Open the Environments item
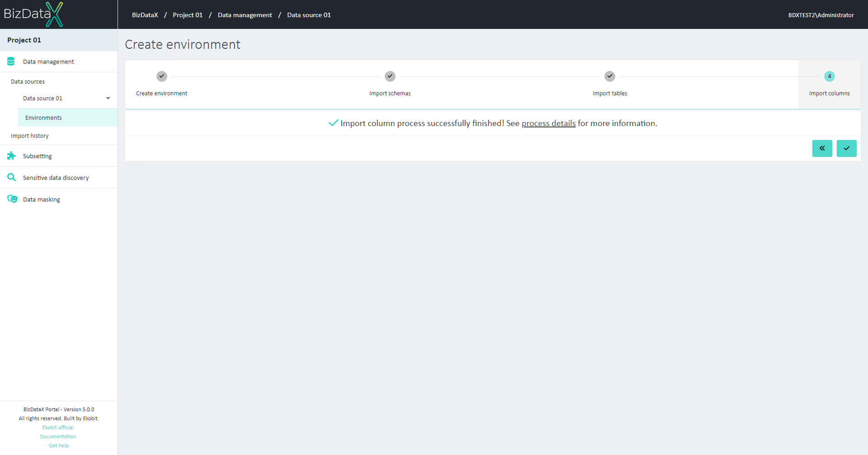Viewport: 868px width, 455px height. pos(68,117)
